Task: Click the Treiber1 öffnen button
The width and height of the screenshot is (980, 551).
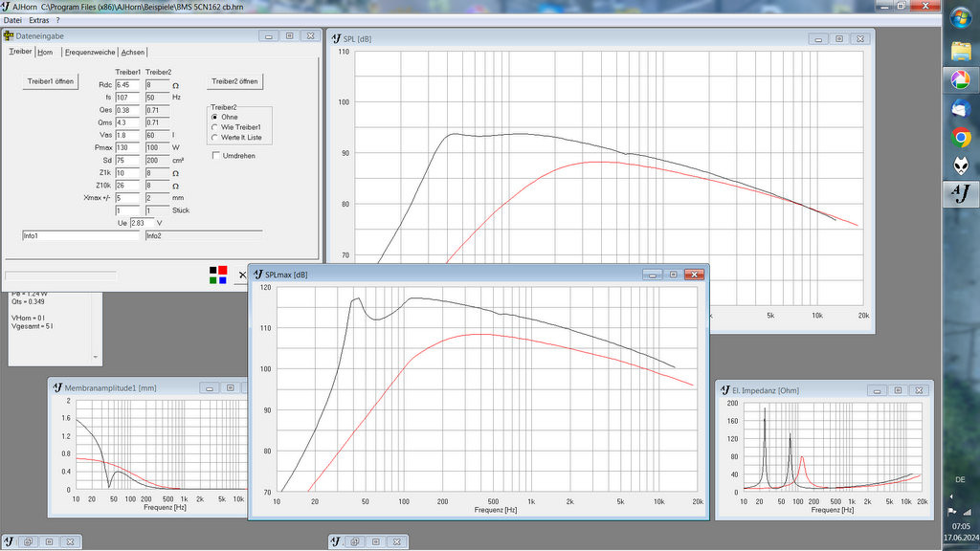Action: pyautogui.click(x=51, y=81)
